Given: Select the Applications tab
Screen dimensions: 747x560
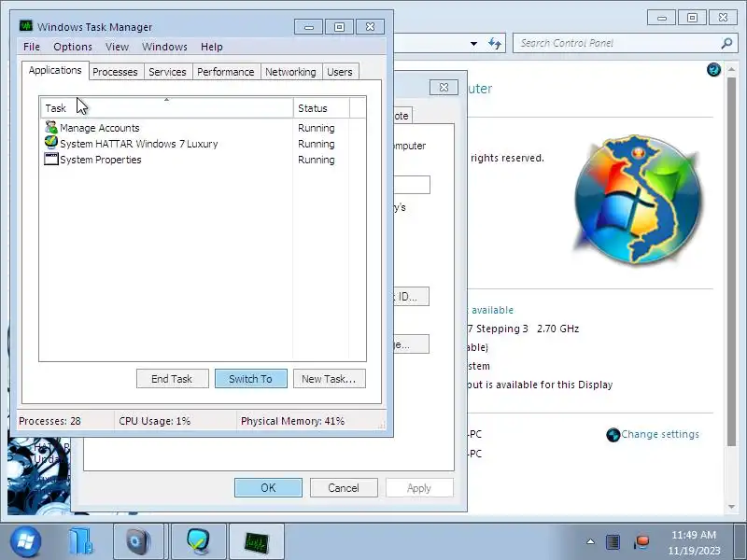Looking at the screenshot, I should pos(55,71).
